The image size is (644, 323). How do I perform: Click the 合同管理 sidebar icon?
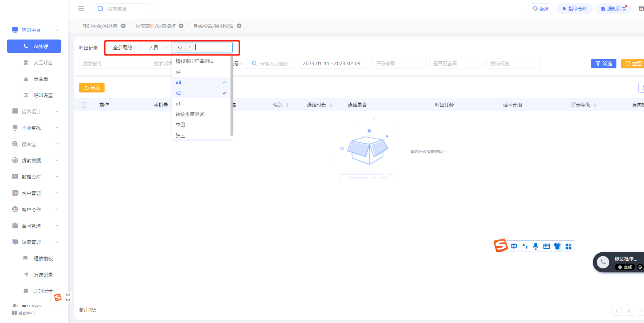pyautogui.click(x=15, y=225)
